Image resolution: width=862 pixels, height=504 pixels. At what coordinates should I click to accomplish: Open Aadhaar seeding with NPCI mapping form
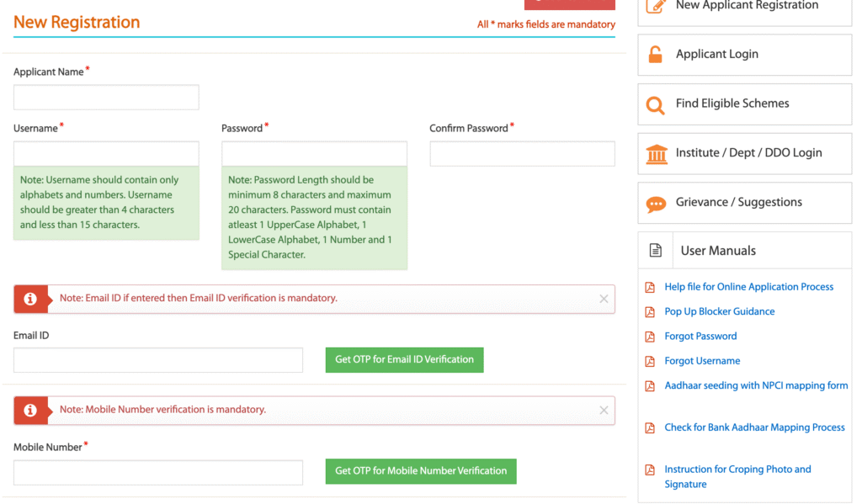click(x=756, y=385)
